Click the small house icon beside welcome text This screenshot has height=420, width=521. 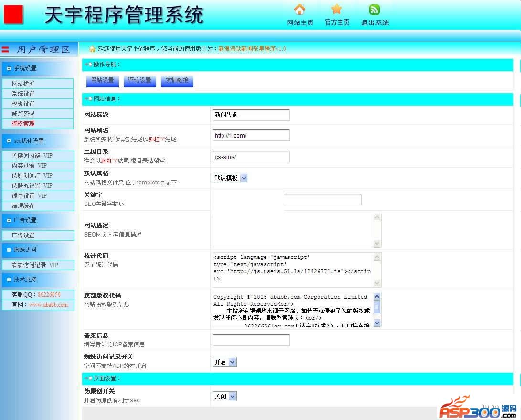point(92,49)
